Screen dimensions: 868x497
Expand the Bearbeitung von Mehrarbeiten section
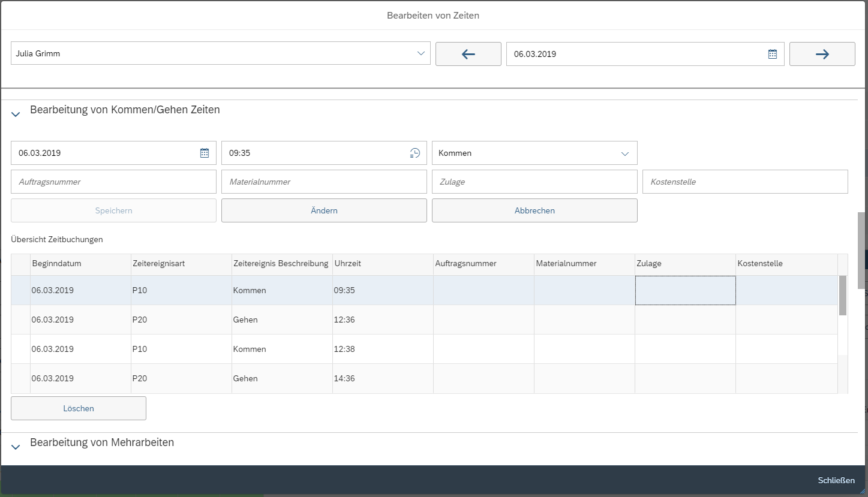[x=15, y=447]
